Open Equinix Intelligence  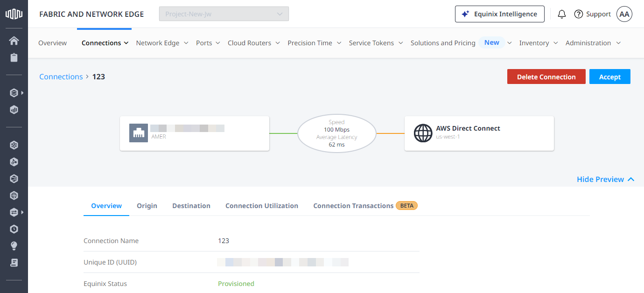pos(500,14)
